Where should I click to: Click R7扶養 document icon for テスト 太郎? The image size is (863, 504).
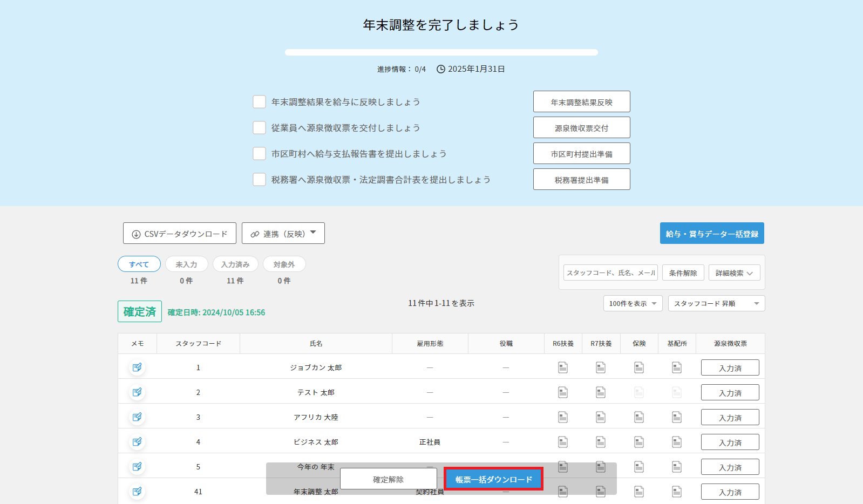tap(601, 392)
